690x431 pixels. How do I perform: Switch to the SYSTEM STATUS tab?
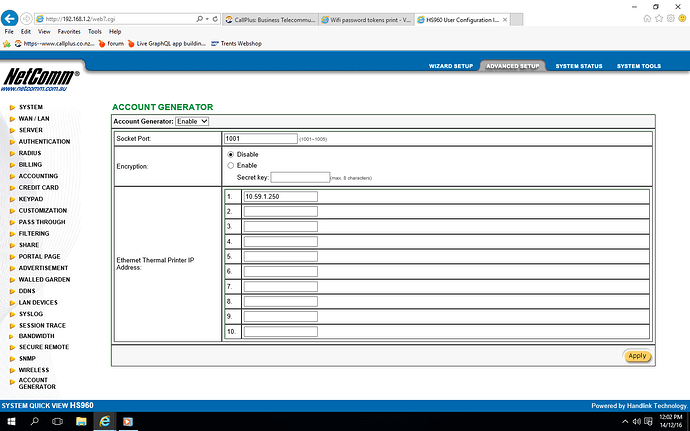[x=579, y=66]
